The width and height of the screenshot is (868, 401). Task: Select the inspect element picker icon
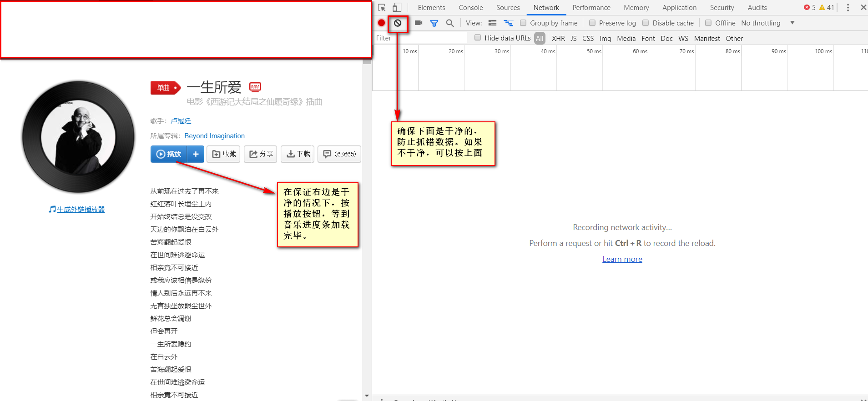click(382, 8)
